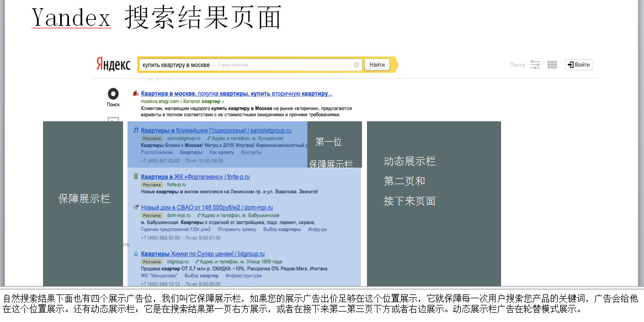Open the ad Квартира в ЖК «Фортепиано»

click(x=195, y=177)
